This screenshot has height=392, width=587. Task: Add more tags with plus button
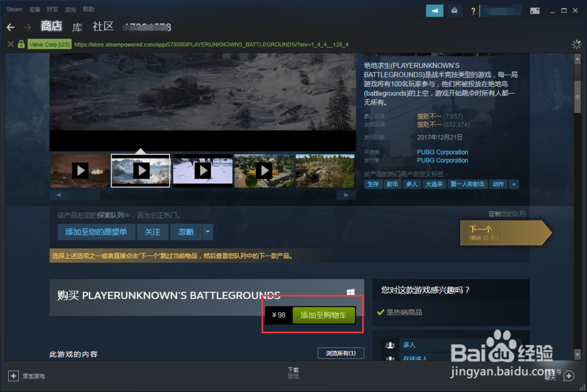click(514, 184)
